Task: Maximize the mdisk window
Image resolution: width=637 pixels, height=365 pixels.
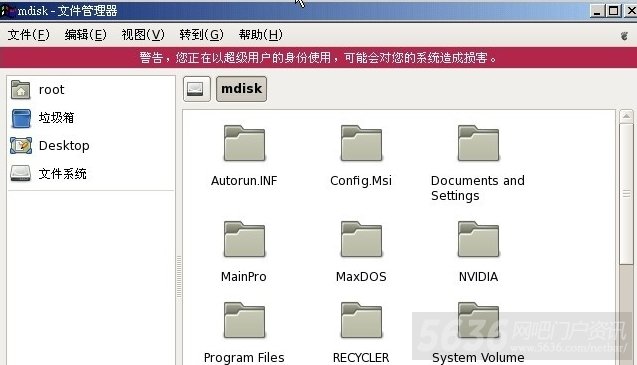Action: tap(613, 11)
